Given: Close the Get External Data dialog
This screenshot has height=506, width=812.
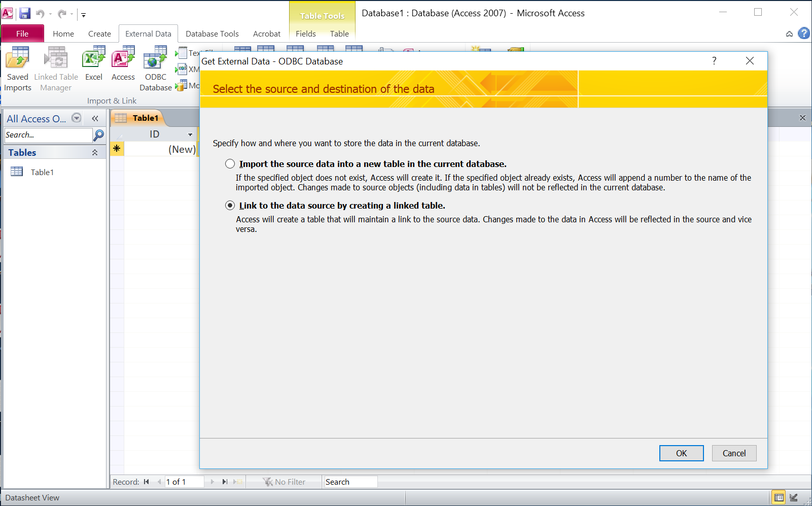Looking at the screenshot, I should coord(750,61).
